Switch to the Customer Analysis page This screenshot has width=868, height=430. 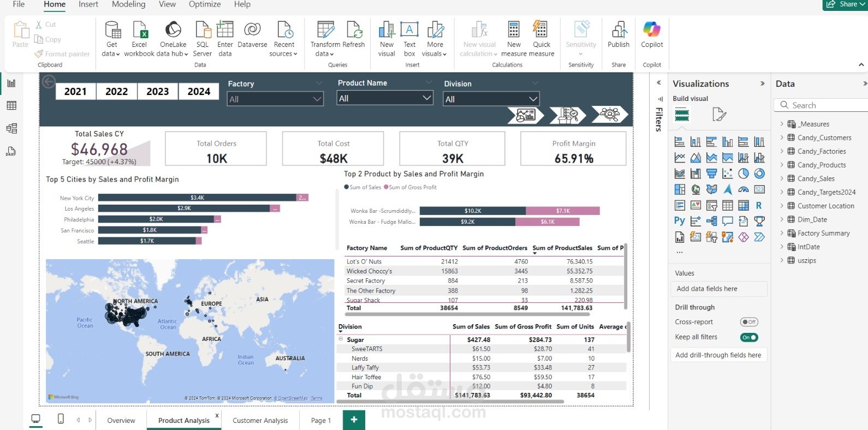260,420
